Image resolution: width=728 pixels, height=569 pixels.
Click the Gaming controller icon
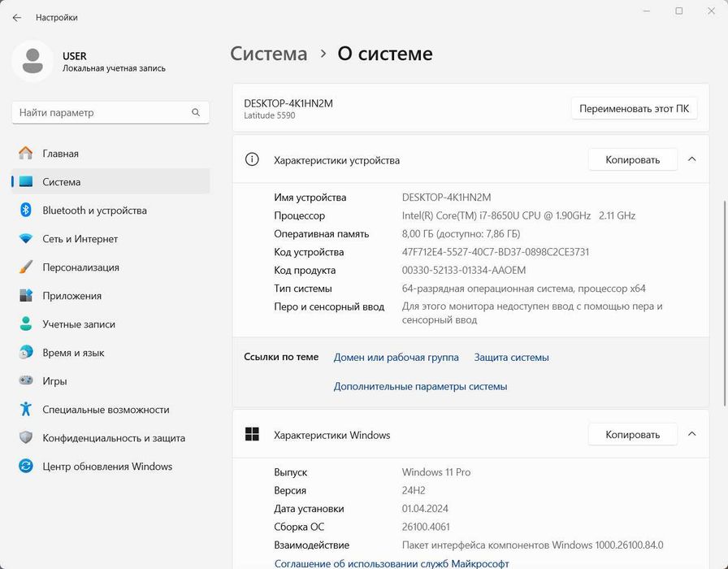pos(26,381)
